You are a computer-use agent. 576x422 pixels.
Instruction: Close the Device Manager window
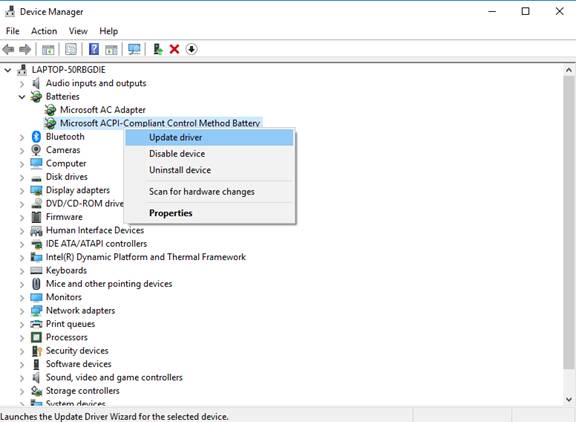pos(559,12)
